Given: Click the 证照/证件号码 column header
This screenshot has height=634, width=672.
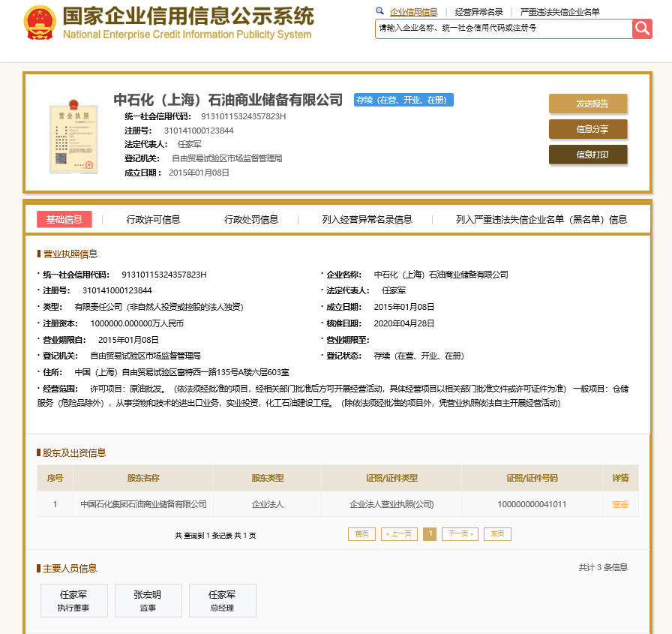Looking at the screenshot, I should (532, 478).
